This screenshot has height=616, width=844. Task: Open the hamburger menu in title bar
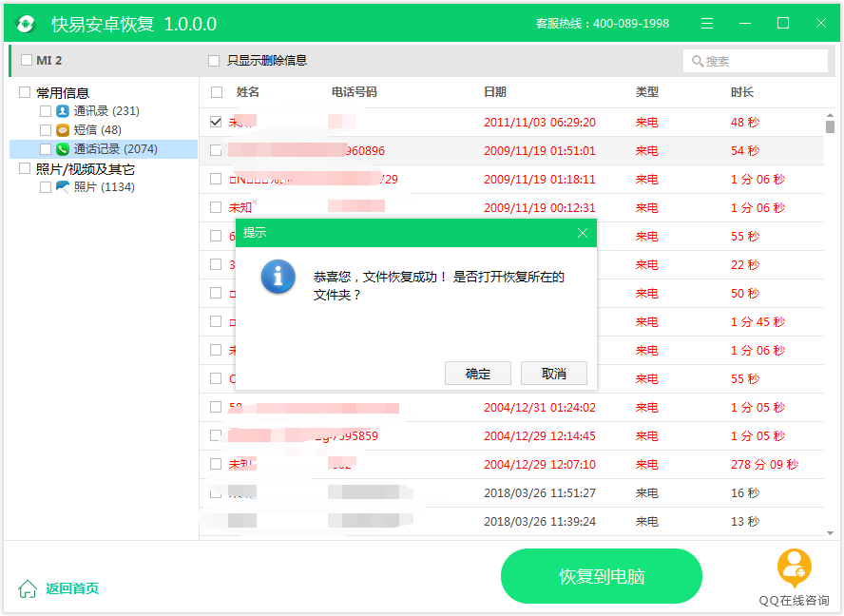pos(707,23)
